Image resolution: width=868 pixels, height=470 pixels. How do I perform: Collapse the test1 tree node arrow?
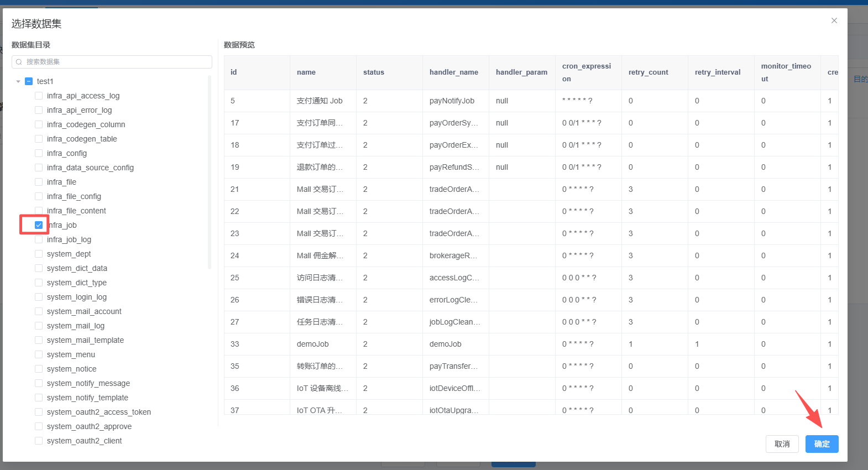18,81
